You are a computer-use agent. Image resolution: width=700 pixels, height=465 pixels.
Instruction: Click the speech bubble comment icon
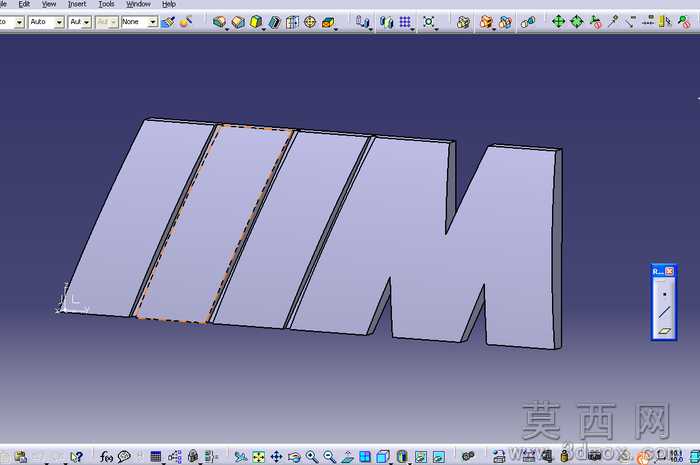pos(124,457)
